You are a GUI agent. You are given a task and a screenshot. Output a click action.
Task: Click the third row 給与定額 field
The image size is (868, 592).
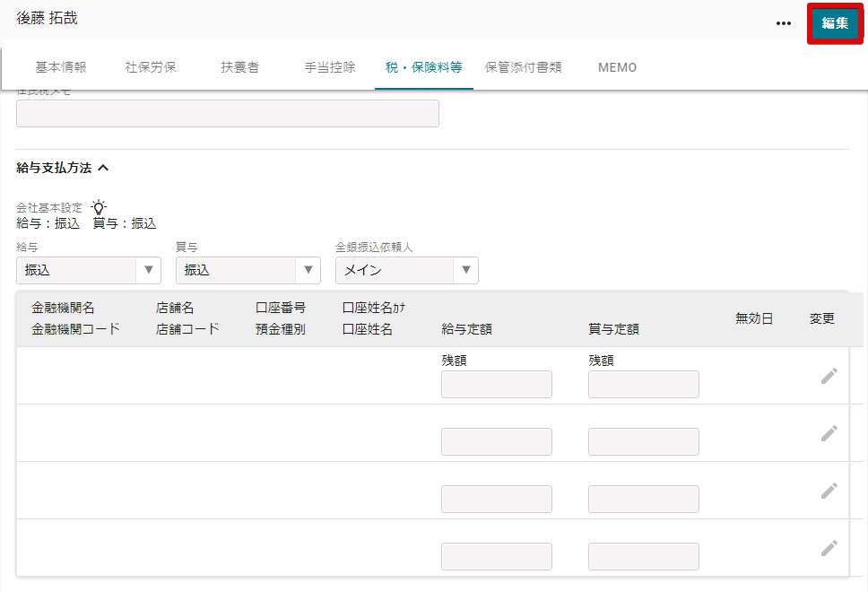497,499
